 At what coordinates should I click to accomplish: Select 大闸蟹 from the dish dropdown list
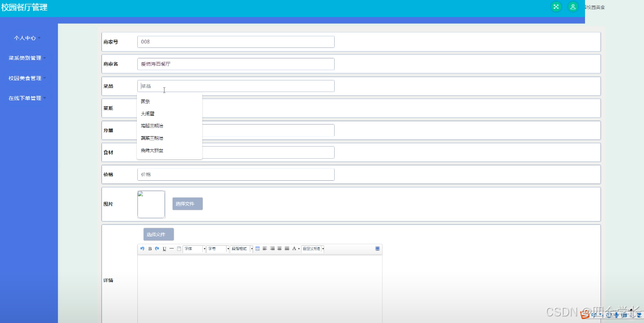(x=169, y=114)
